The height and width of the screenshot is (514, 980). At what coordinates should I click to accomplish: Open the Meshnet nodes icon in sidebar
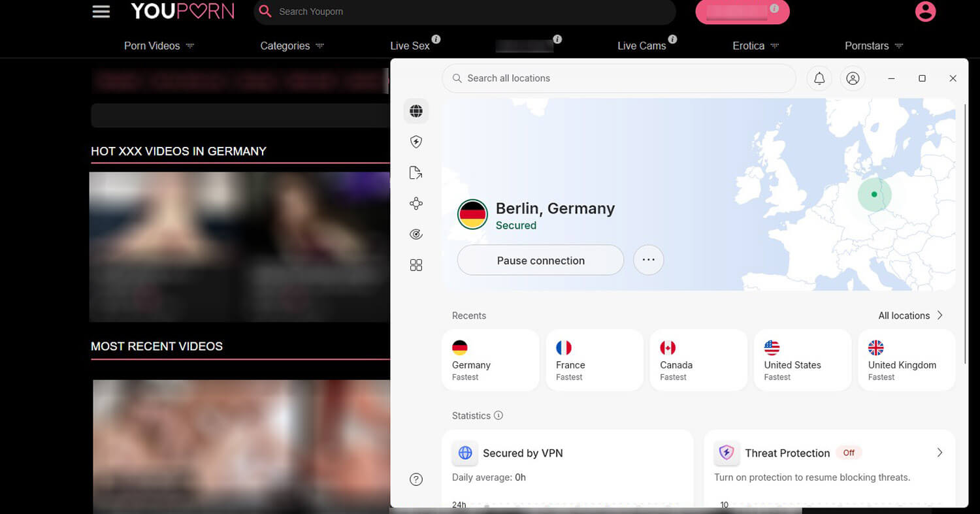click(416, 203)
